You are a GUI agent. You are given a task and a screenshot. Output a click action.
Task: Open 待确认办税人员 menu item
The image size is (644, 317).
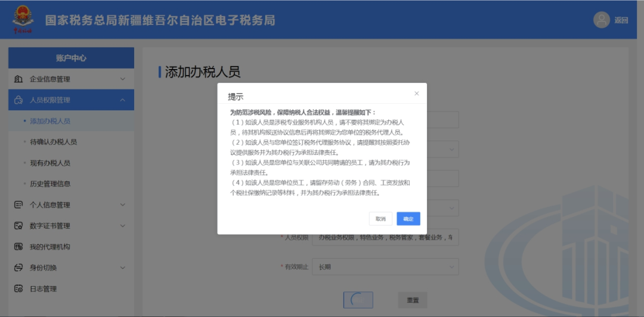point(71,142)
